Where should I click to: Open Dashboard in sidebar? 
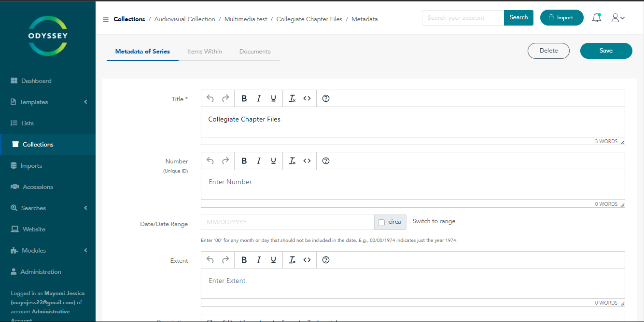(x=48, y=81)
